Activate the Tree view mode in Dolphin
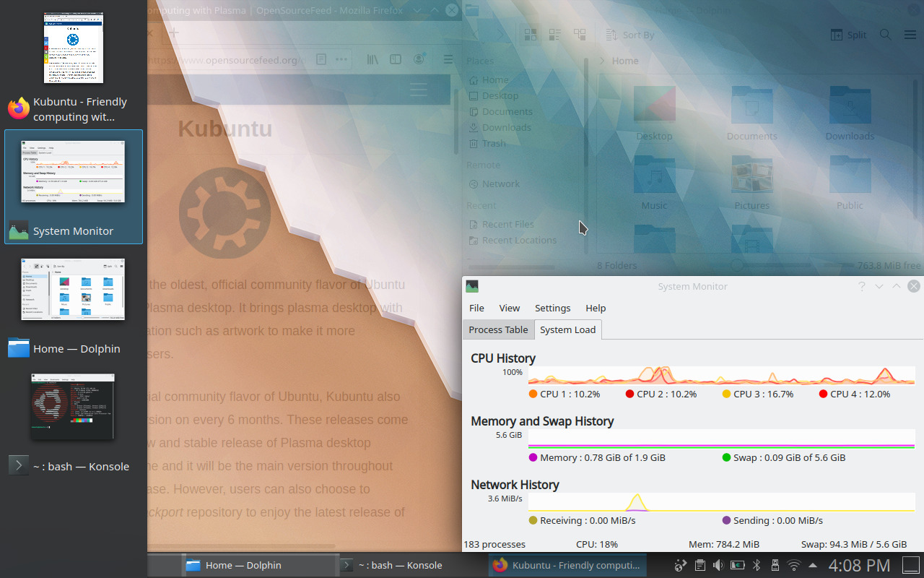Screen dimensions: 924x578 click(579, 34)
